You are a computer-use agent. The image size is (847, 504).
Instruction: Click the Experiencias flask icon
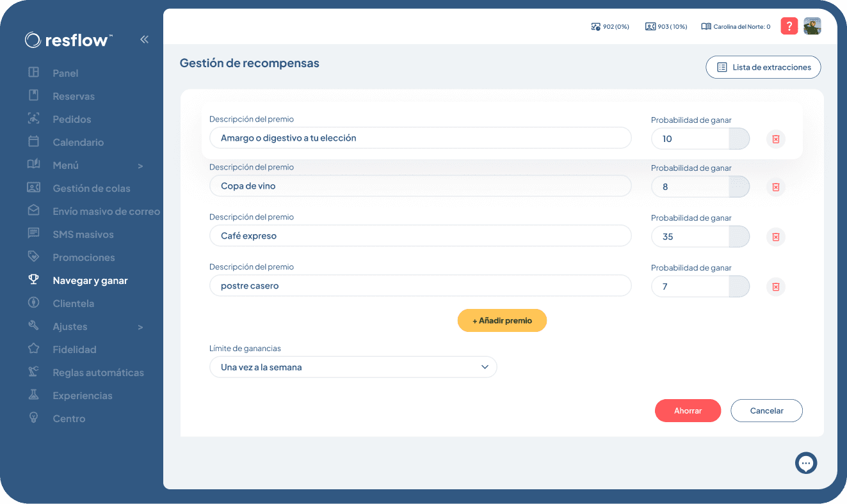[34, 395]
